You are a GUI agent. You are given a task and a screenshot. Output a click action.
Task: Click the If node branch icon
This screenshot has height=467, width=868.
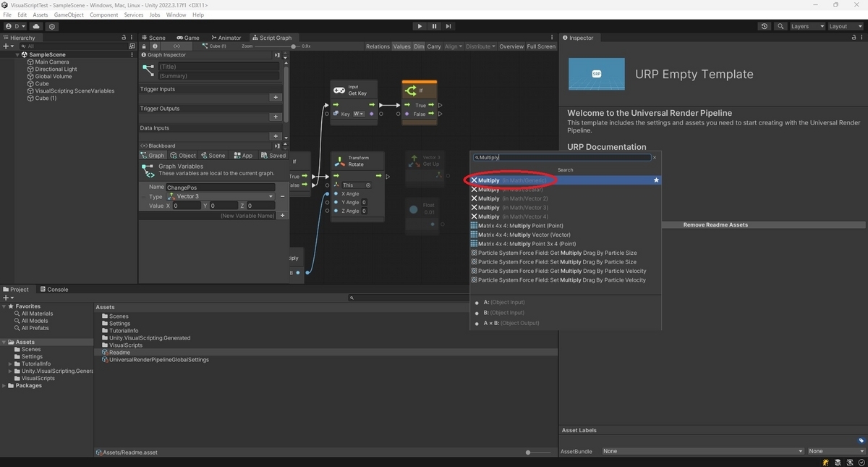click(411, 91)
